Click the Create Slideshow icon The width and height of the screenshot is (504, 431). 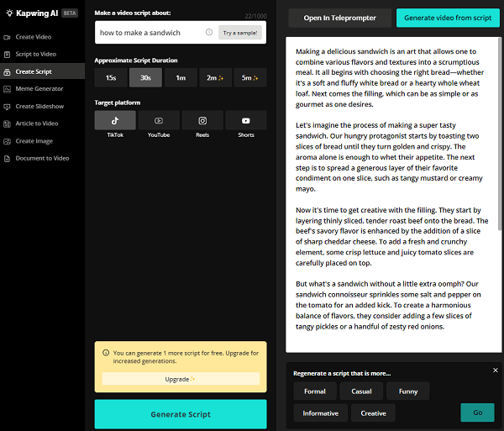pos(7,107)
